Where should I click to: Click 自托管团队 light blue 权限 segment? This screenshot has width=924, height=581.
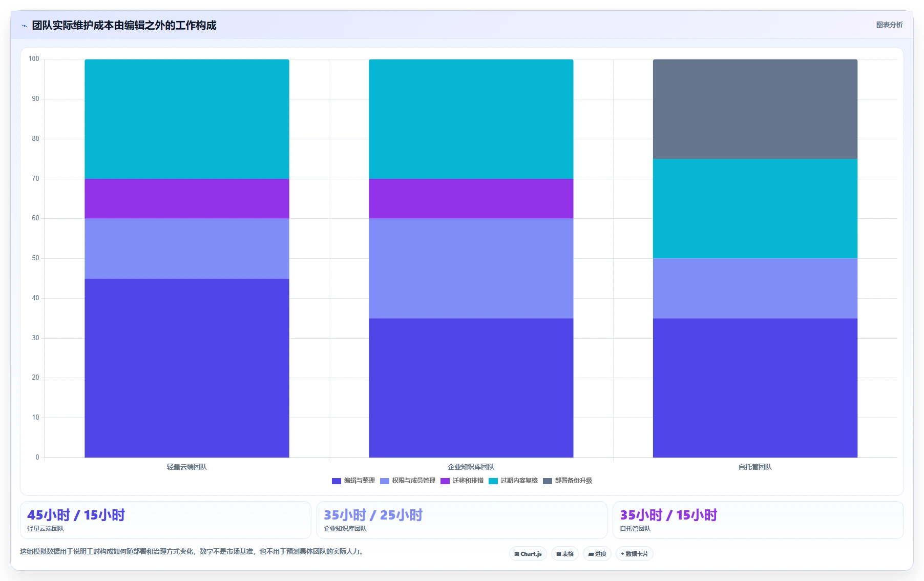click(755, 288)
